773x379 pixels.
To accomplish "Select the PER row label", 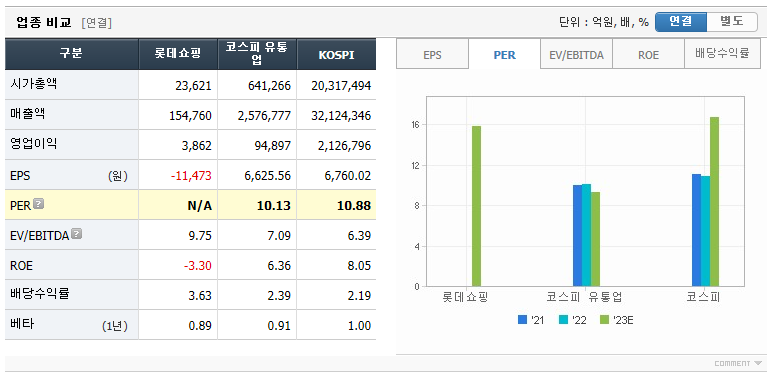I will (x=21, y=206).
